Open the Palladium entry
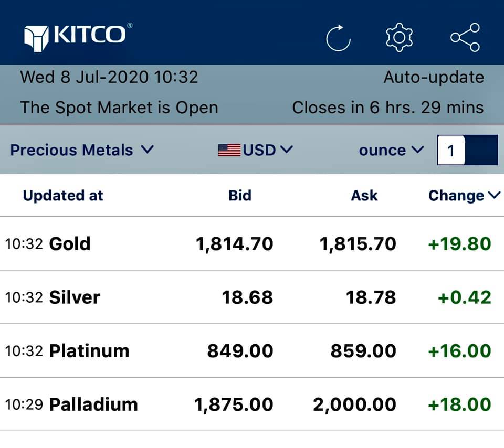 coord(93,404)
